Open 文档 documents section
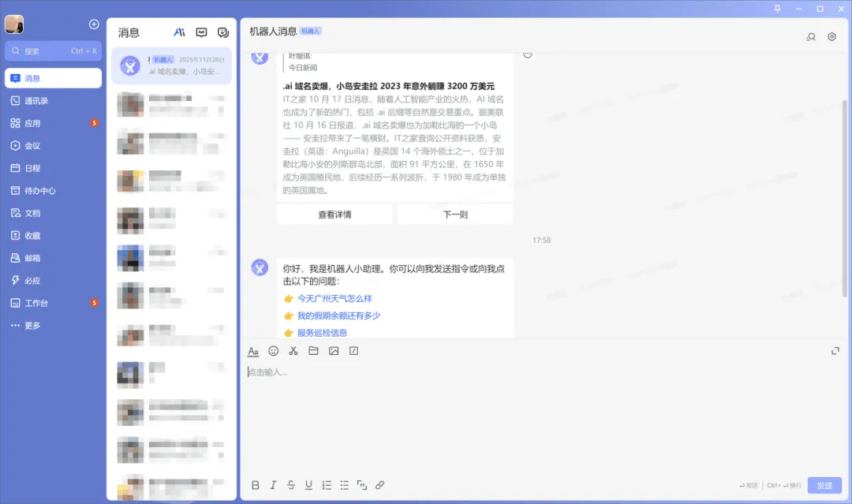852x504 pixels. [54, 213]
